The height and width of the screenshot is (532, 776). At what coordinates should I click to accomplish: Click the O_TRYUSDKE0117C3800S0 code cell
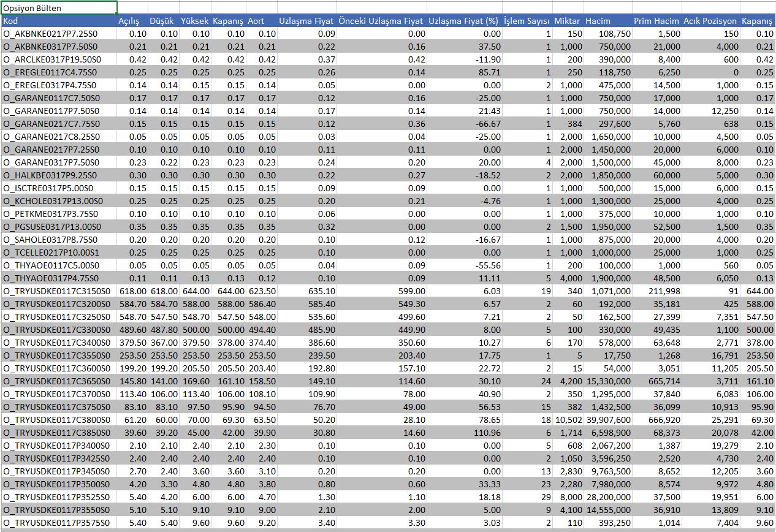tap(59, 420)
